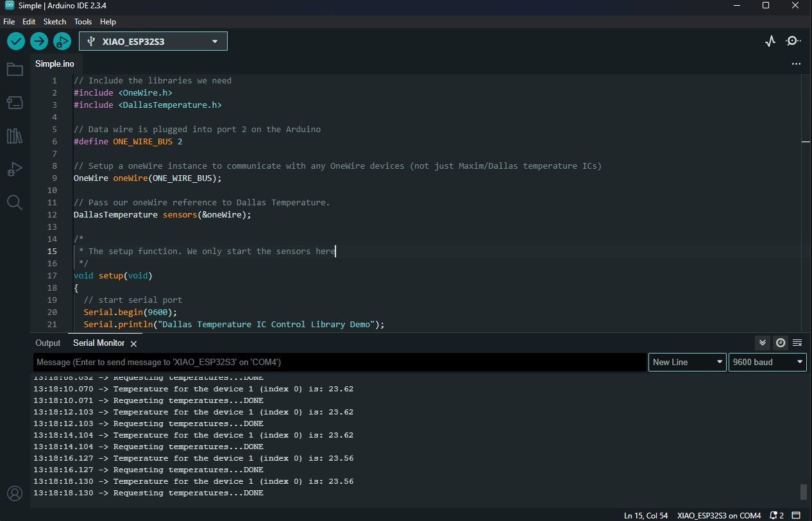Click the OneWire oneWire(ONE_WIRE_BUS); line
Image resolution: width=812 pixels, height=521 pixels.
pos(148,178)
